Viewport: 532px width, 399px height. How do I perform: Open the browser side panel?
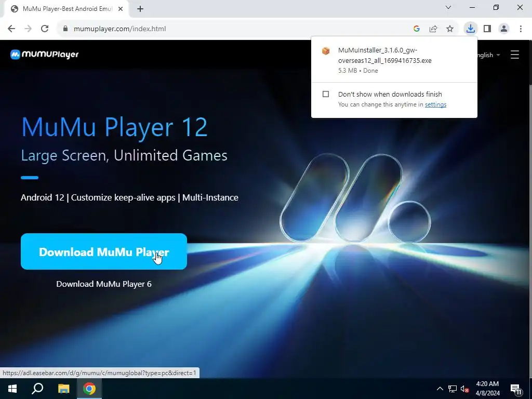click(487, 29)
